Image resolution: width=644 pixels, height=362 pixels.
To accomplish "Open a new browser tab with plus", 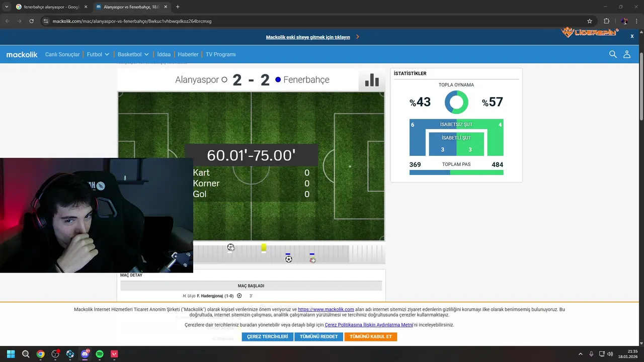I will (178, 7).
